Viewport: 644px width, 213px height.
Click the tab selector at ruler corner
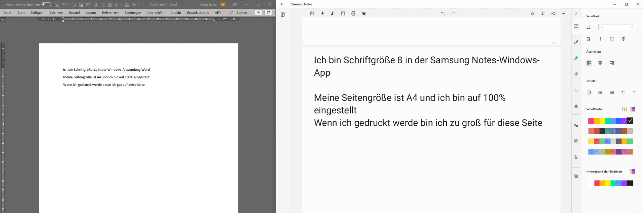point(3,20)
